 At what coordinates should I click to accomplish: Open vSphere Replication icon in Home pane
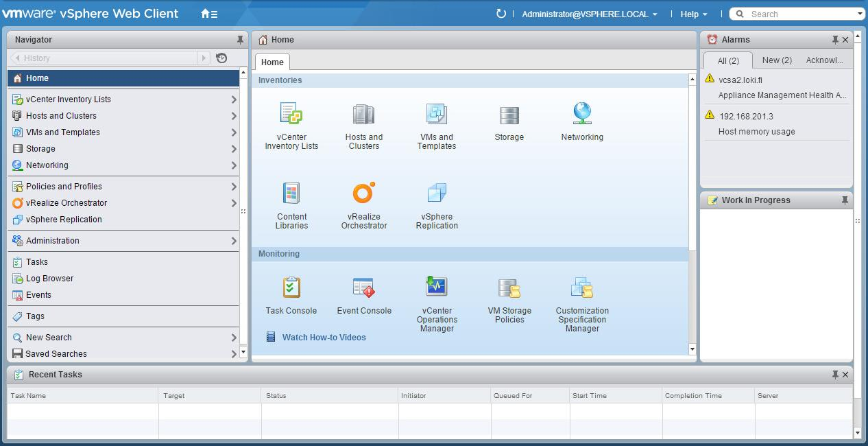pos(437,193)
